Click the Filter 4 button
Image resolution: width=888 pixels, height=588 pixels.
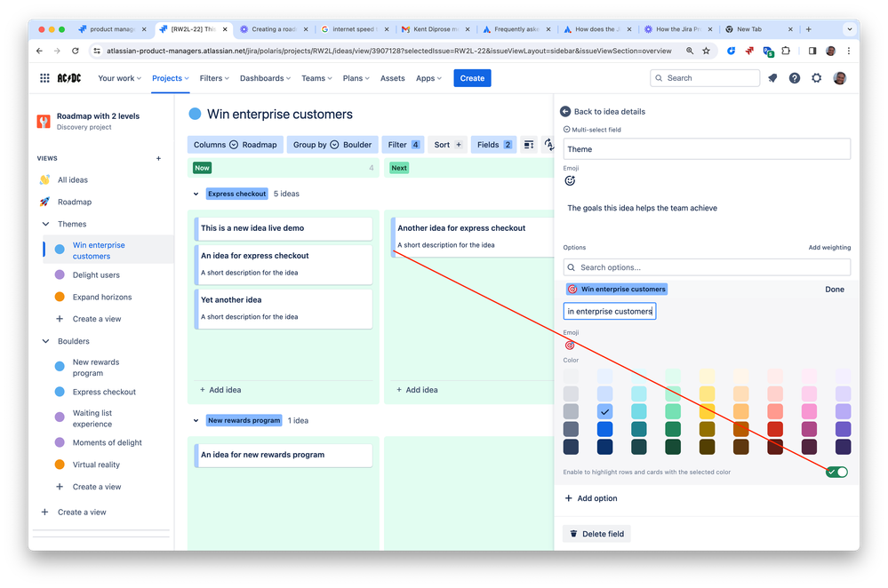pyautogui.click(x=404, y=145)
